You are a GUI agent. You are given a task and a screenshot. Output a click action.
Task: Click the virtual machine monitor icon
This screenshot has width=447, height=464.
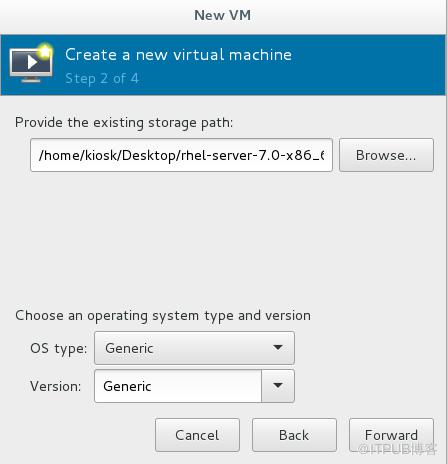(31, 63)
